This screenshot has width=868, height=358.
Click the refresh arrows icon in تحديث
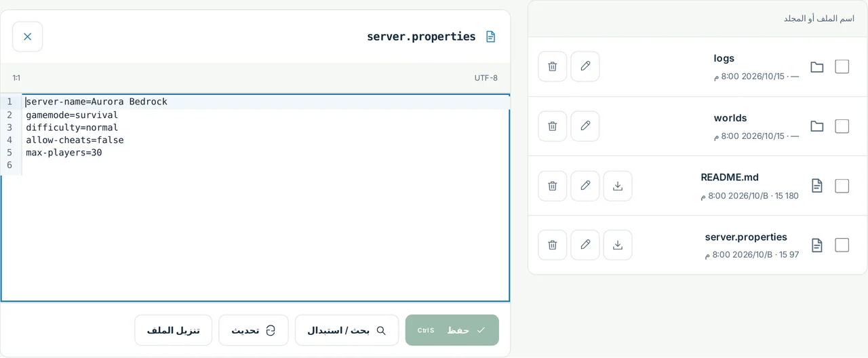(271, 330)
